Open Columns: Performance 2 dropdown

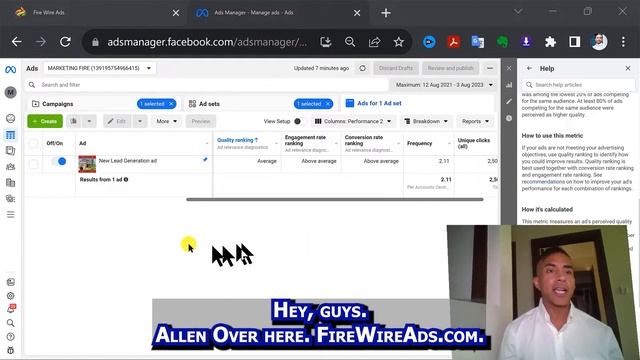(x=353, y=121)
